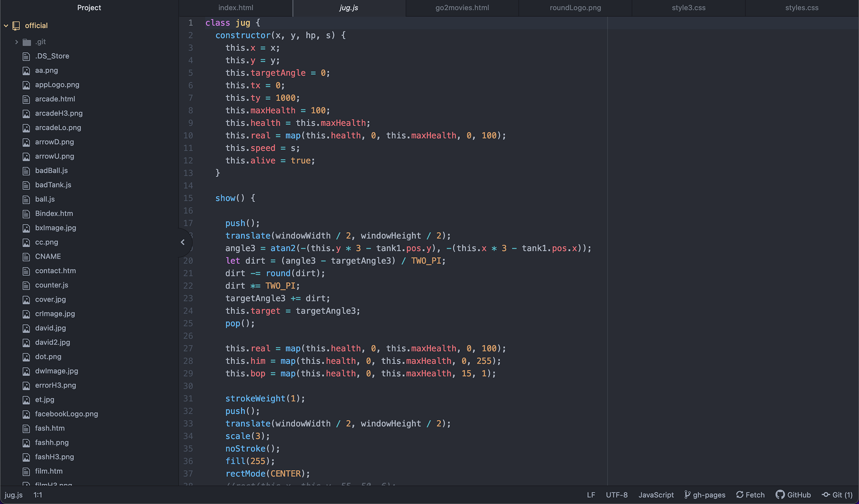The width and height of the screenshot is (859, 504).
Task: Open arrowD.png in the tree
Action: (55, 142)
